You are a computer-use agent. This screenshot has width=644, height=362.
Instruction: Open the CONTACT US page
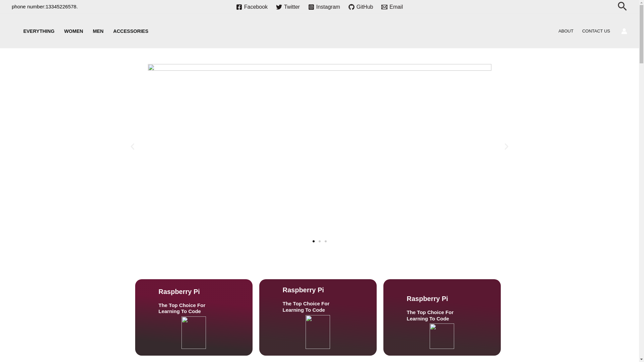click(x=596, y=31)
